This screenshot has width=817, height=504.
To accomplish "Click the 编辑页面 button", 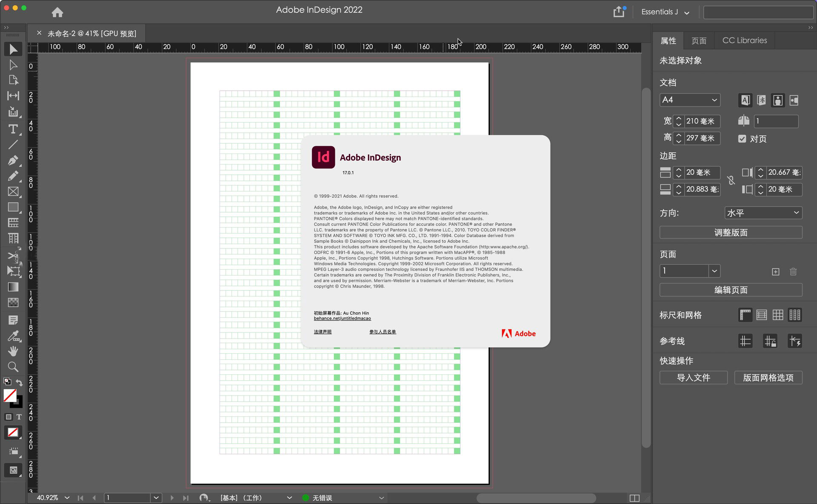I will pos(731,290).
